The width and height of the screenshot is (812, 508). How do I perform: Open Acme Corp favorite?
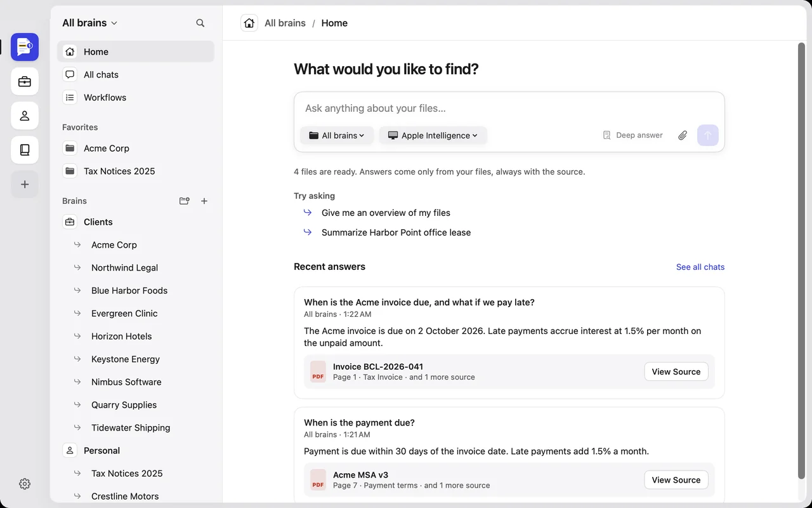[136, 149]
